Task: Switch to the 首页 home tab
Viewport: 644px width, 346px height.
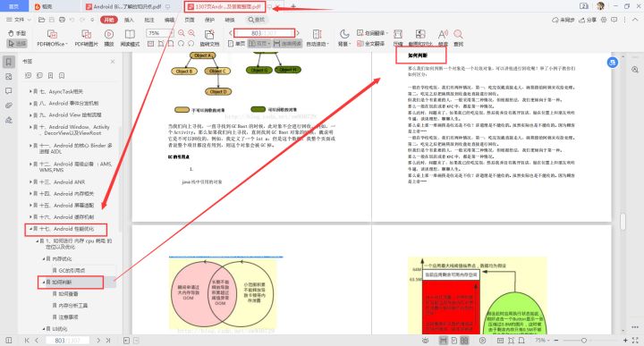Action: (14, 6)
